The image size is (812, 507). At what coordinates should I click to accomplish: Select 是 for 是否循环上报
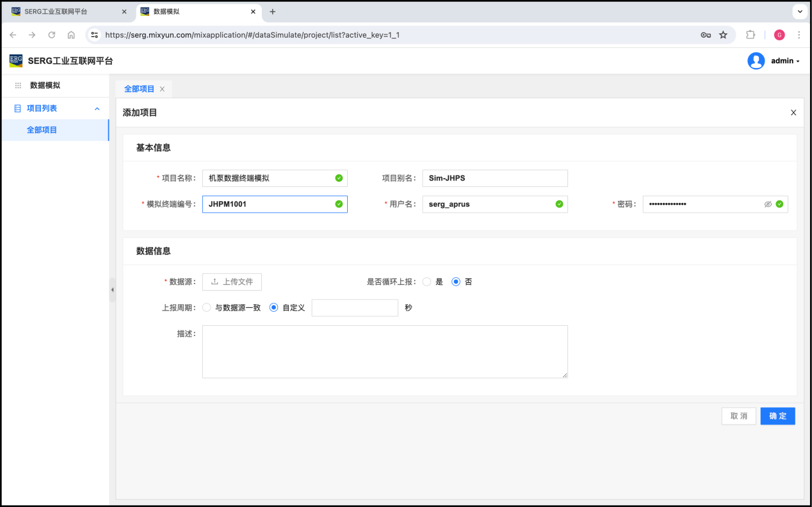point(427,282)
